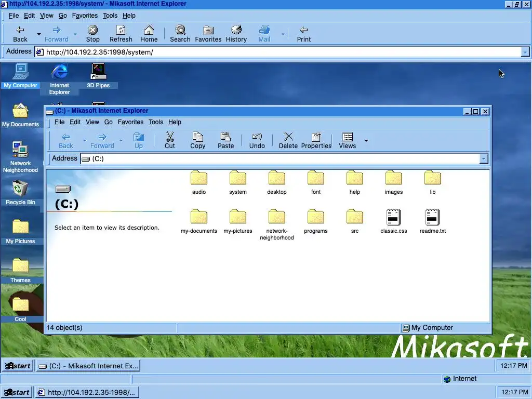Viewport: 532px width, 399px height.
Task: Select the desktop folder in (C:)
Action: (x=277, y=182)
